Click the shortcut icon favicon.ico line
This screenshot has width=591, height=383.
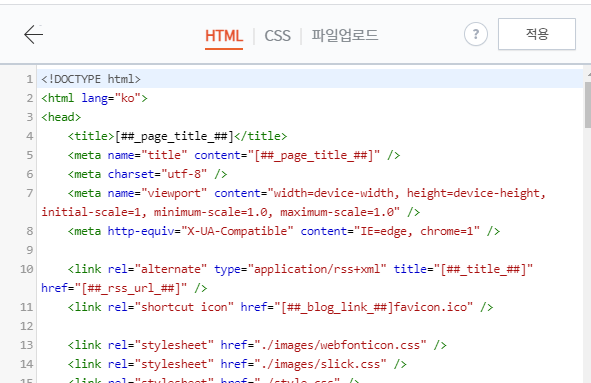click(x=280, y=307)
